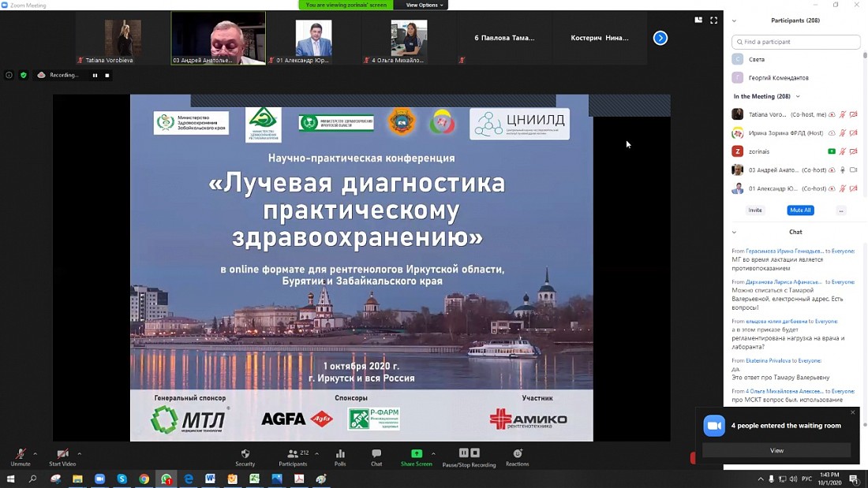
Task: Expand the arrow next to toolbar Participants
Action: pyautogui.click(x=316, y=453)
